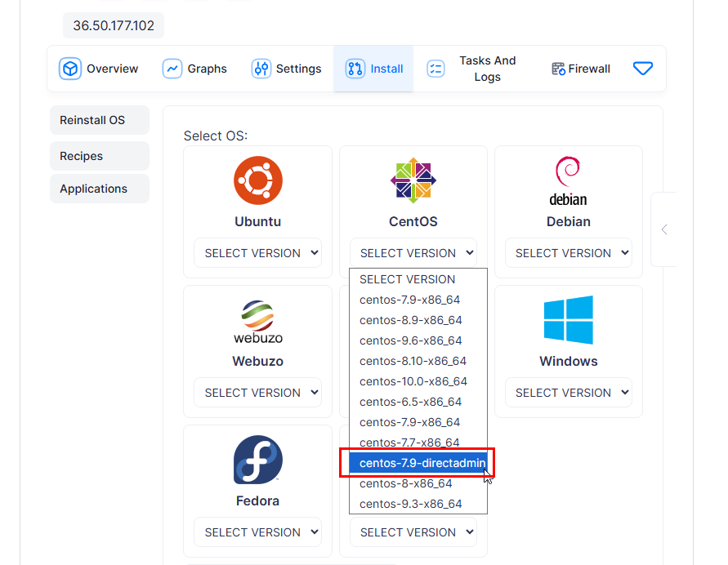The height and width of the screenshot is (565, 728).
Task: Select centos-9.6-x86_64 from the list
Action: [x=418, y=340]
